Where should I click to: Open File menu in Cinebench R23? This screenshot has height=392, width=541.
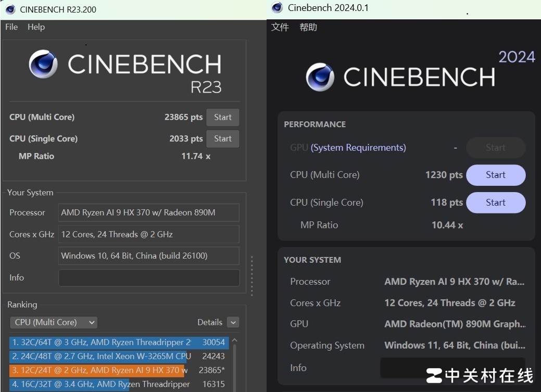click(x=11, y=27)
